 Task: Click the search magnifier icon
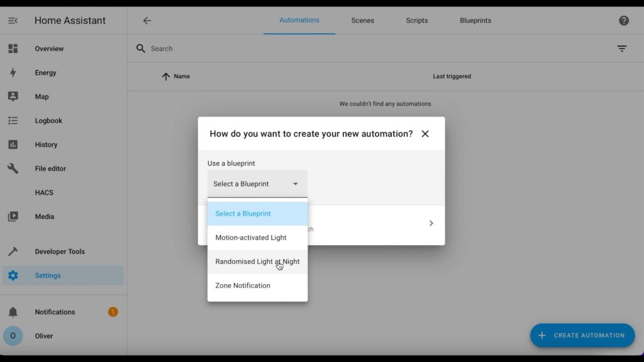[140, 48]
